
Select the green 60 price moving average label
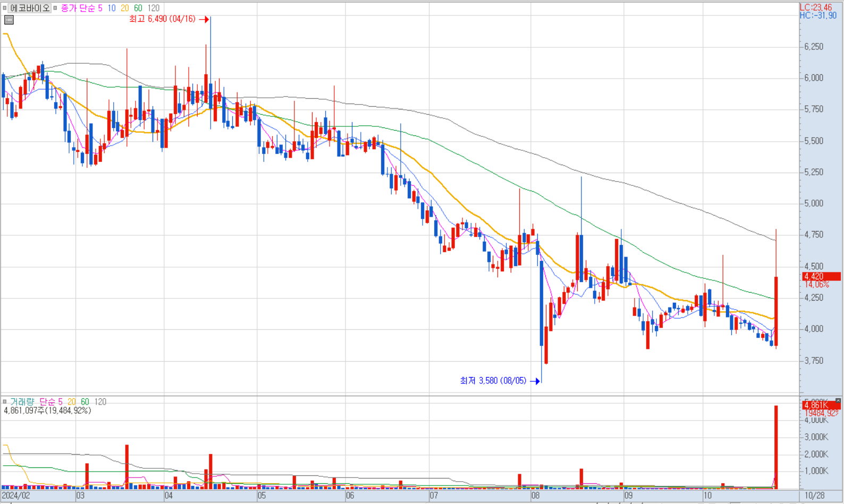[x=138, y=8]
